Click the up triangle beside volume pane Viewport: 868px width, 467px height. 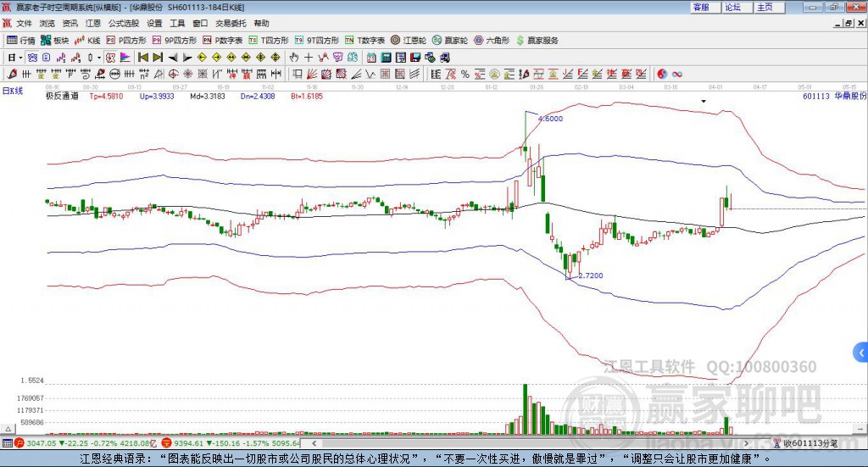pos(8,429)
